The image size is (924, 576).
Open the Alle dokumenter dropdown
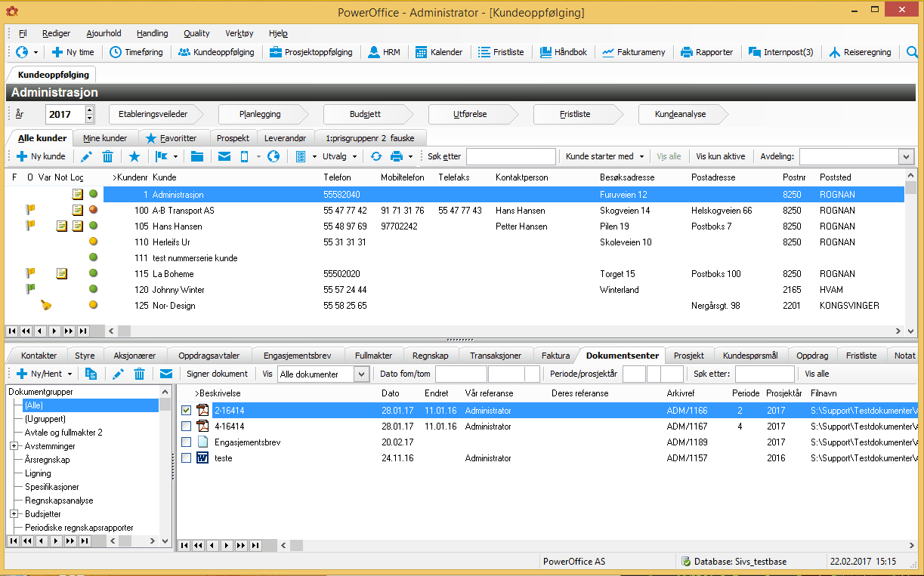pos(361,374)
